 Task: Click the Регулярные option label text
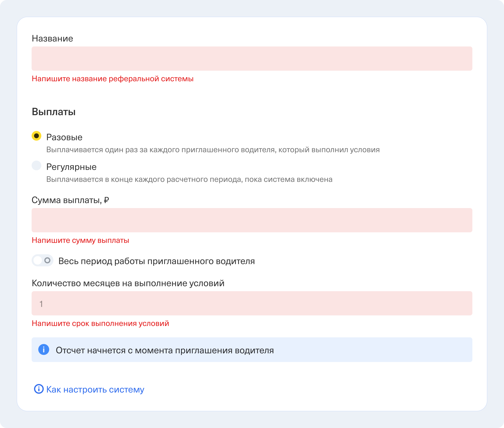coord(71,167)
